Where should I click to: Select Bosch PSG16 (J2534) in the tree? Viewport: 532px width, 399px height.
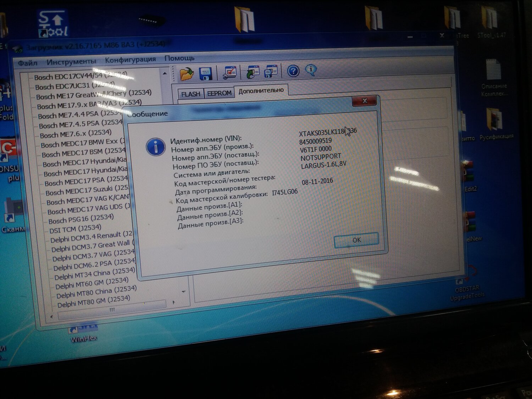[81, 219]
